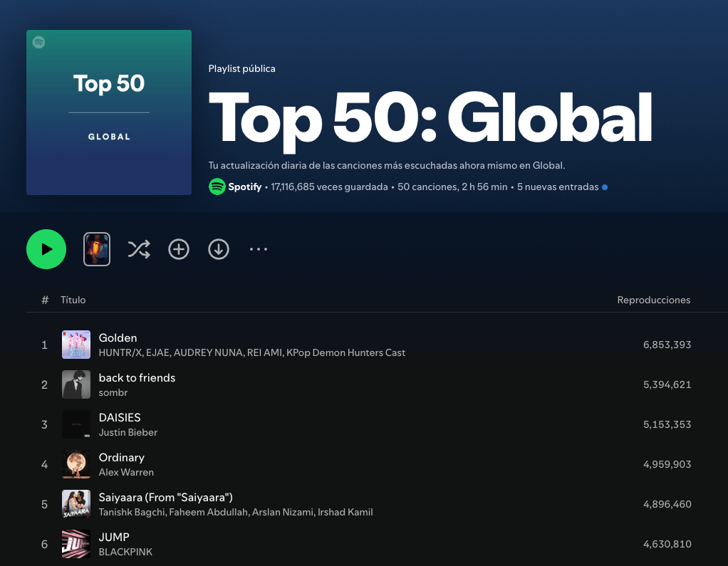Toggle download for the playlist
Viewport: 728px width, 566px height.
coord(219,248)
